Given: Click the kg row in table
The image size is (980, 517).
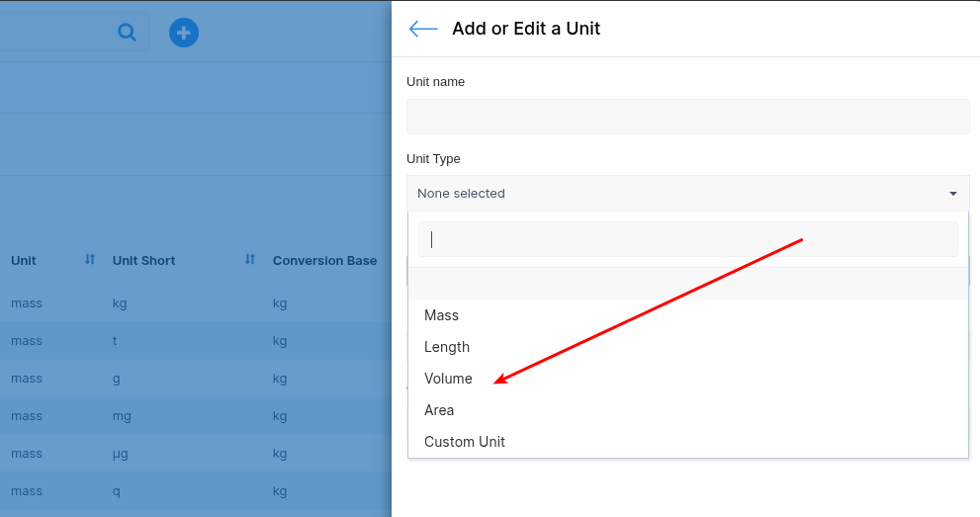Looking at the screenshot, I should 120,303.
